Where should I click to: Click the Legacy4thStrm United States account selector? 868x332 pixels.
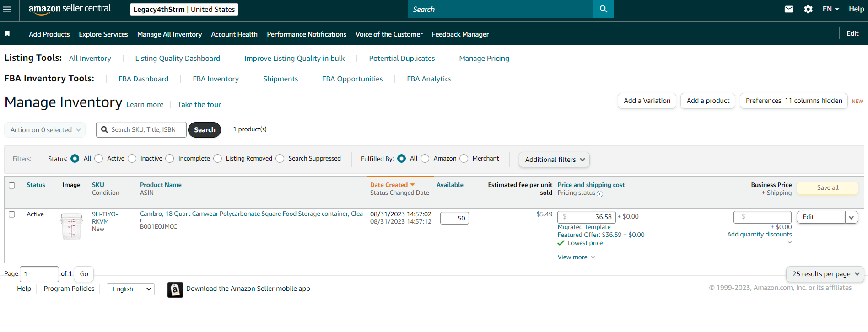pos(184,10)
